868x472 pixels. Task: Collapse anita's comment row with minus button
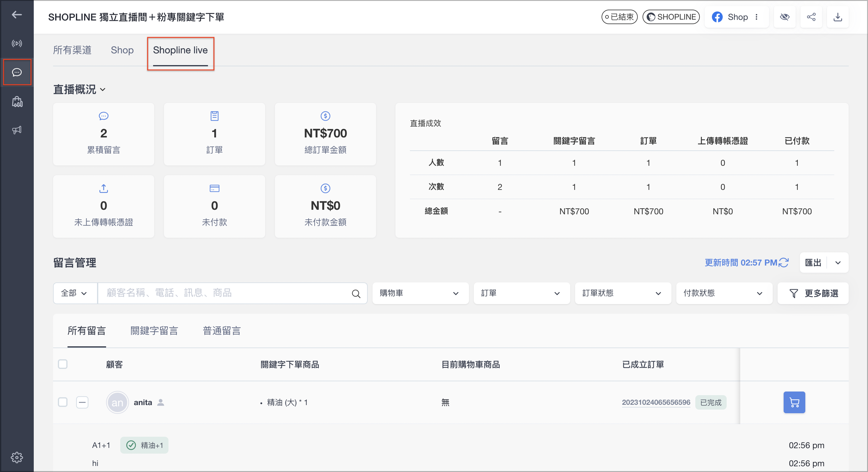pyautogui.click(x=82, y=402)
